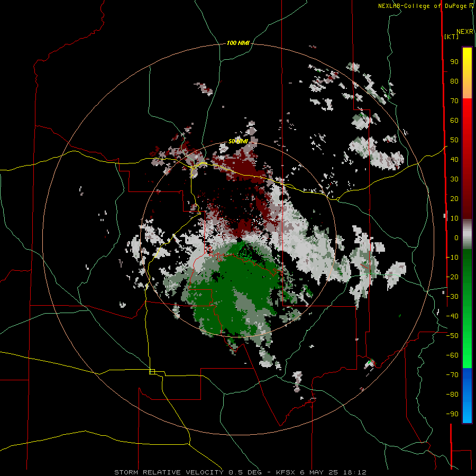
Task: Select the -10 value on the velocity scale
Action: (452, 258)
